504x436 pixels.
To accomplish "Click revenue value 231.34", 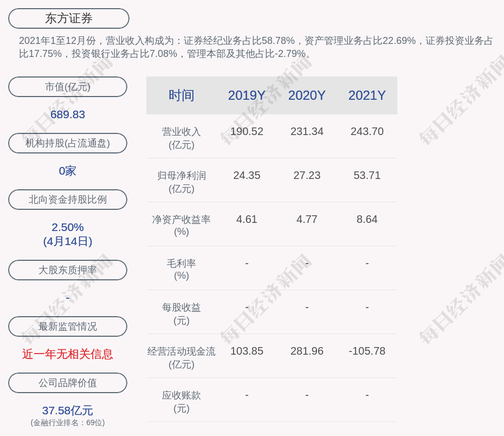I will click(307, 132).
